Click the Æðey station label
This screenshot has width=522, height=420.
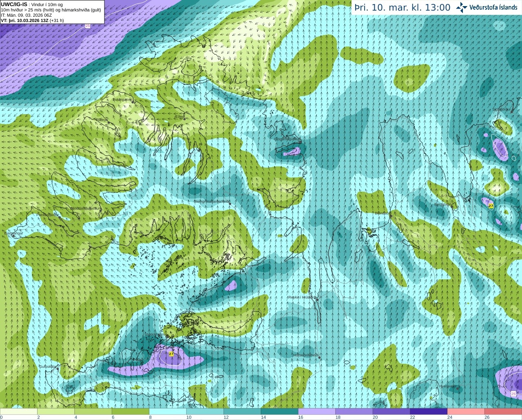click(x=179, y=117)
